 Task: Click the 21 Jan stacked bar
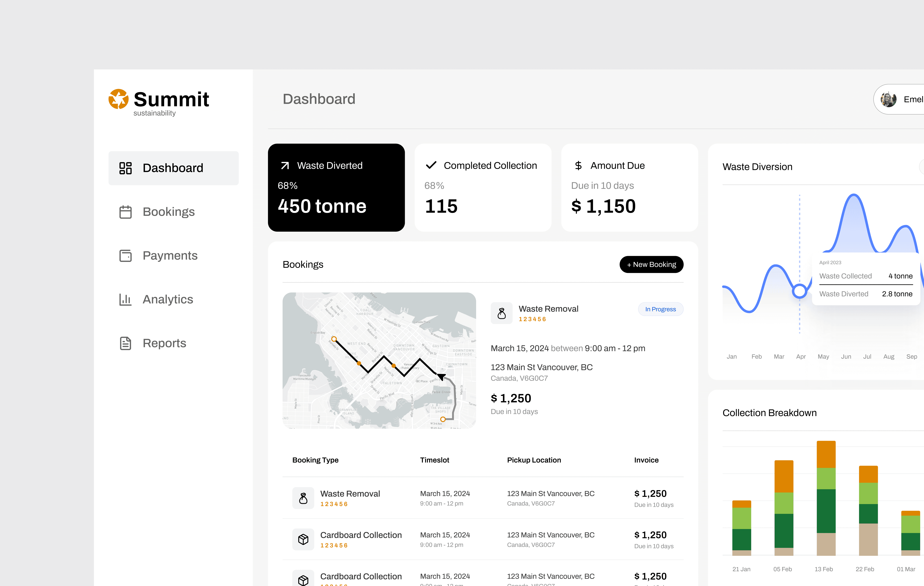(741, 528)
